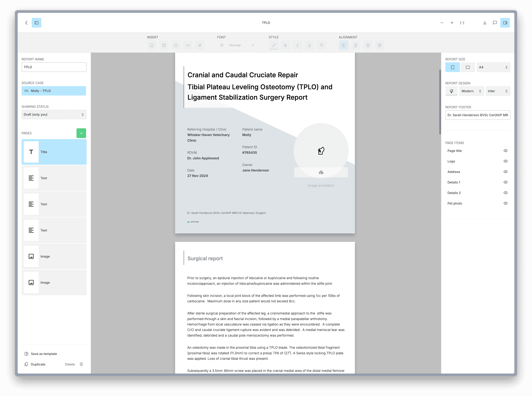The image size is (532, 396).
Task: Toggle the right sidebar panel icon
Action: pyautogui.click(x=505, y=23)
